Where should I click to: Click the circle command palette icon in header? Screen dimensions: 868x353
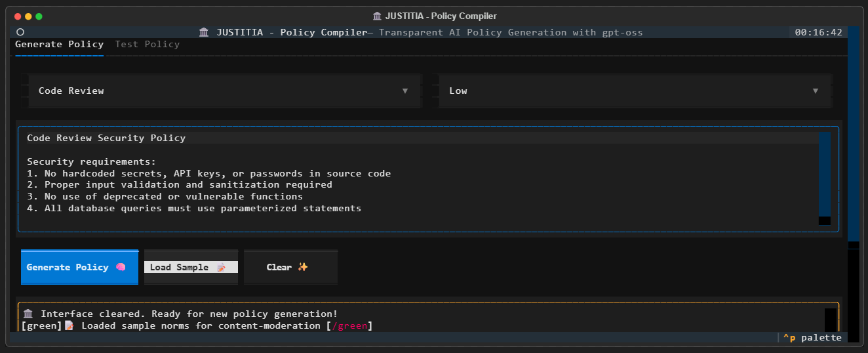tap(20, 32)
